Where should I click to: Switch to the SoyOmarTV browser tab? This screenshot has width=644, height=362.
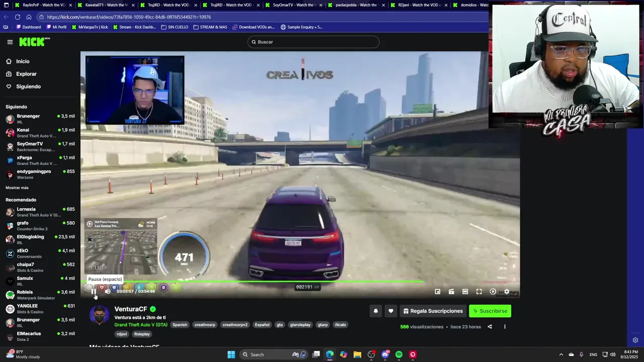[294, 5]
